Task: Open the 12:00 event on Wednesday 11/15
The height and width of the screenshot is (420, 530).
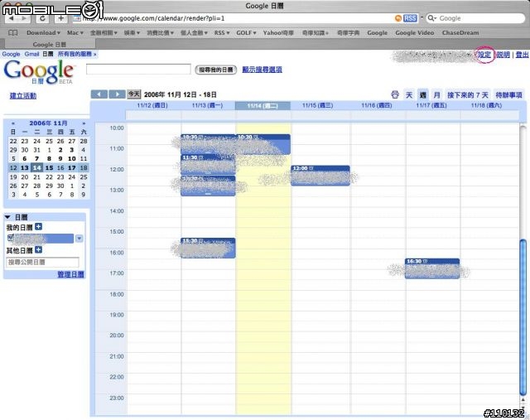Action: click(x=320, y=176)
